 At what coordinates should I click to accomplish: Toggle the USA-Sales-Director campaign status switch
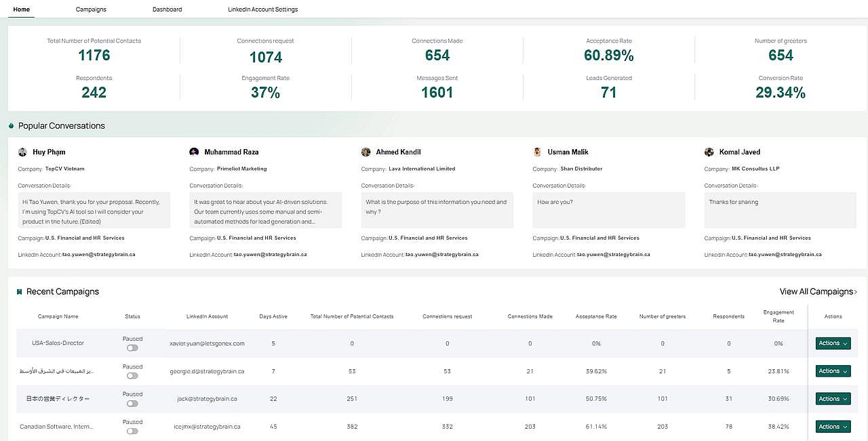pyautogui.click(x=132, y=348)
